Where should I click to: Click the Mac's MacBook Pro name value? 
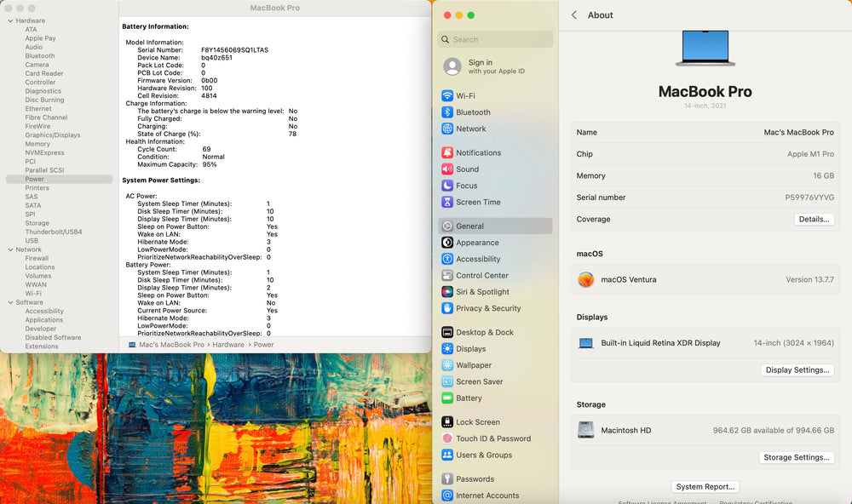[799, 132]
